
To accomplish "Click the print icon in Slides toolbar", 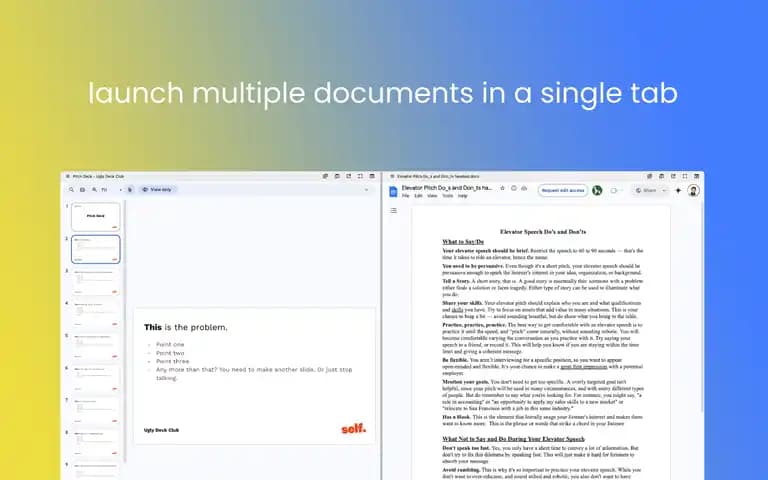I will [x=82, y=190].
